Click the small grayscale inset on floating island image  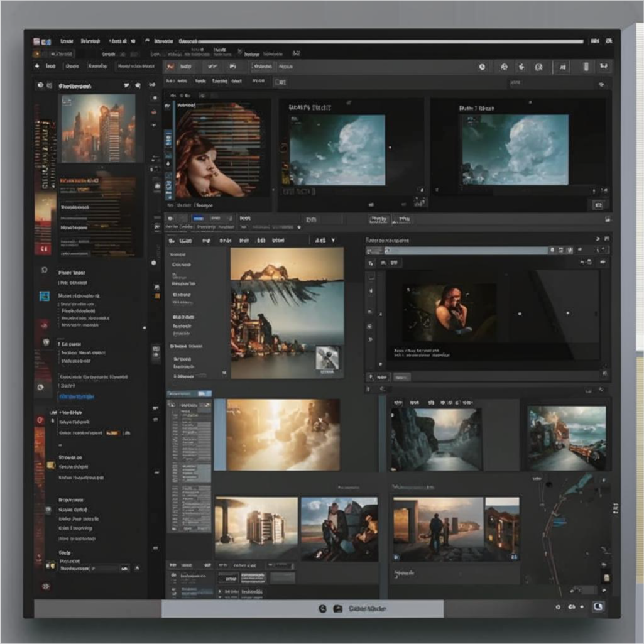[327, 359]
